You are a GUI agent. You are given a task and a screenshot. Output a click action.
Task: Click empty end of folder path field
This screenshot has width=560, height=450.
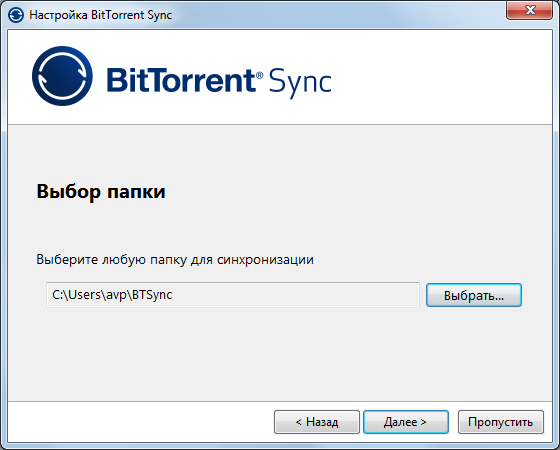321,295
